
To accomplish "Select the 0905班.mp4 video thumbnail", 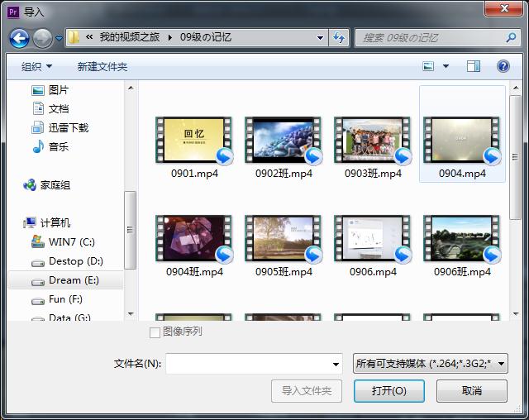I will [284, 238].
